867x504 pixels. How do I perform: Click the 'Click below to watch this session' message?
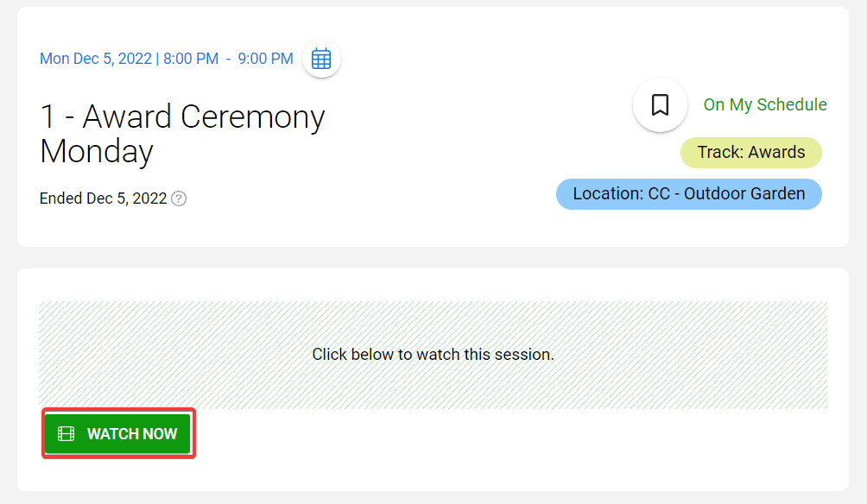coord(433,354)
